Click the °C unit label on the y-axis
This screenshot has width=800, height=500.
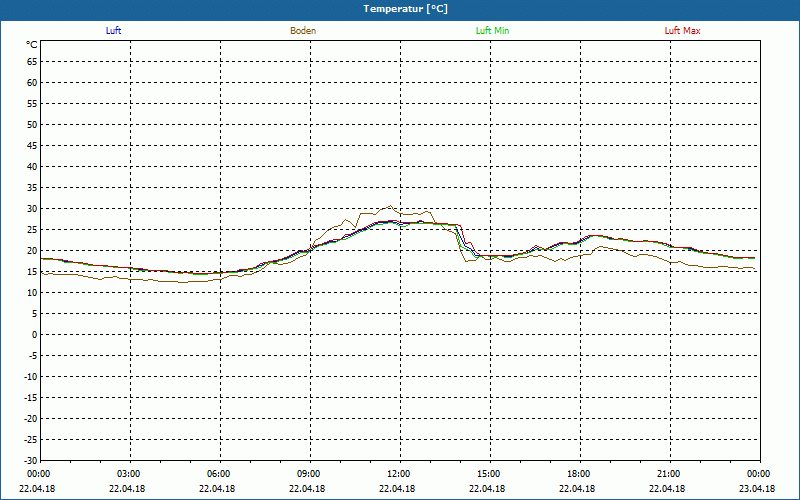32,45
